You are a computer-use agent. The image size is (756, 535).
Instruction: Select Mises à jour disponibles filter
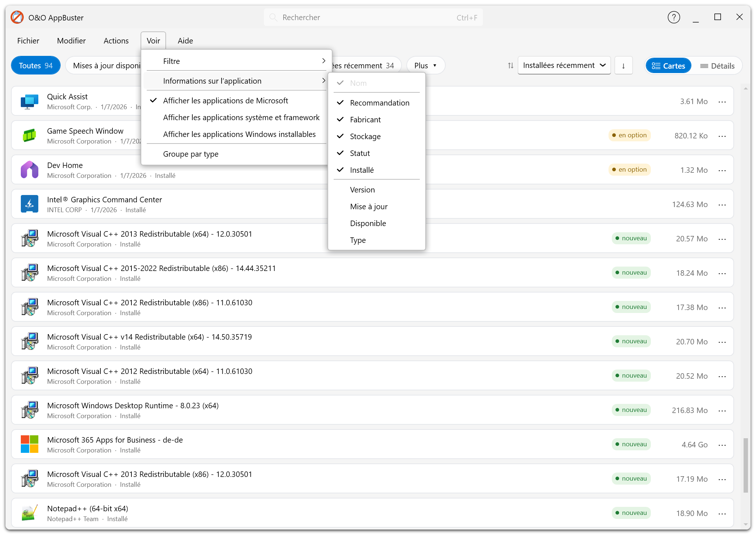click(x=104, y=66)
